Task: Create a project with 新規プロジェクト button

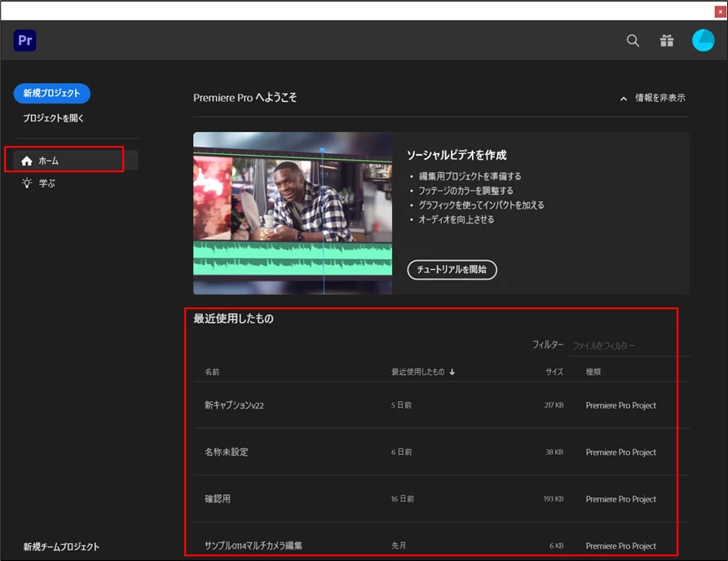Action: 52,93
